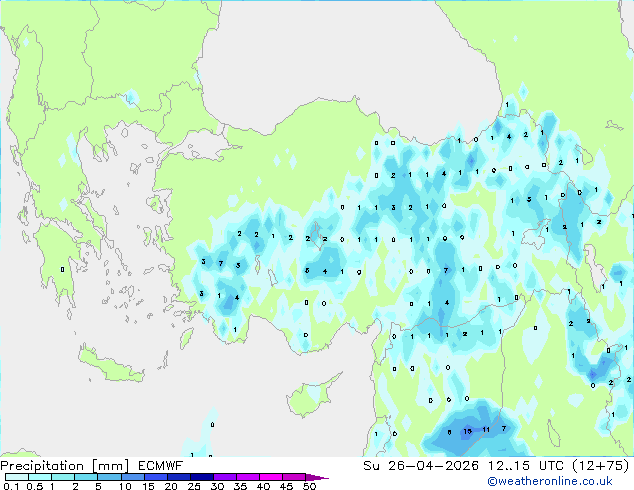The width and height of the screenshot is (634, 490).
Task: Select the 5–10 mm legend color swatch
Action: point(110,477)
